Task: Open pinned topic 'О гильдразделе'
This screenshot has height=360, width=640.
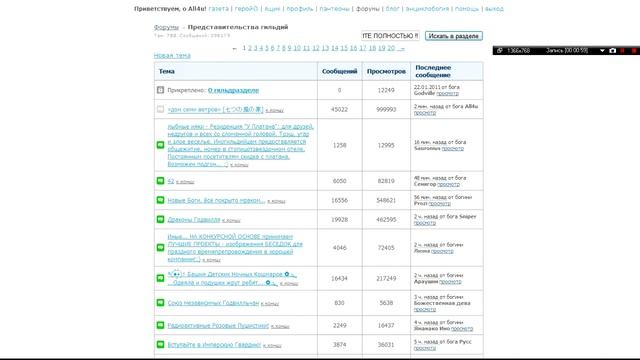Action: tap(233, 90)
